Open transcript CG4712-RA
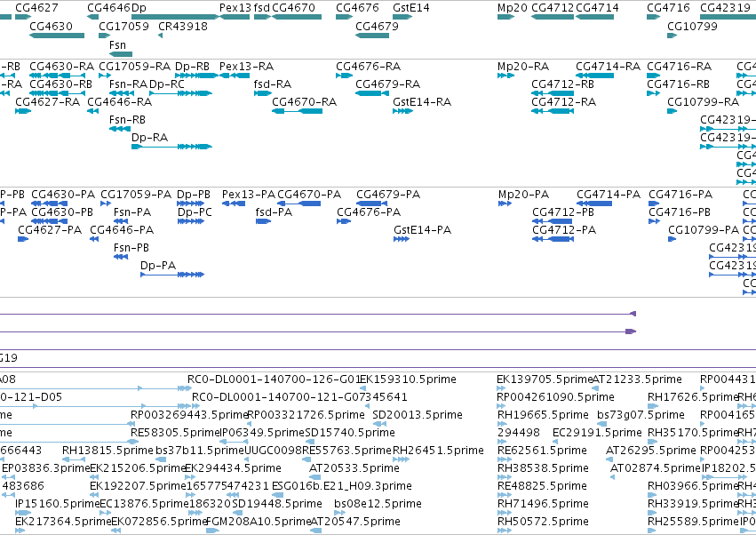756x535 pixels. (x=563, y=102)
